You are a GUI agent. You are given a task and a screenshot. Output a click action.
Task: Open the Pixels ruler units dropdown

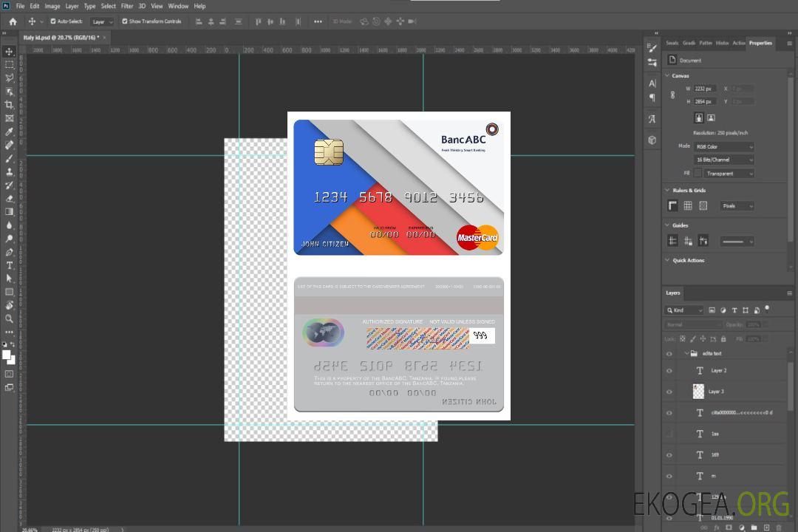(737, 206)
